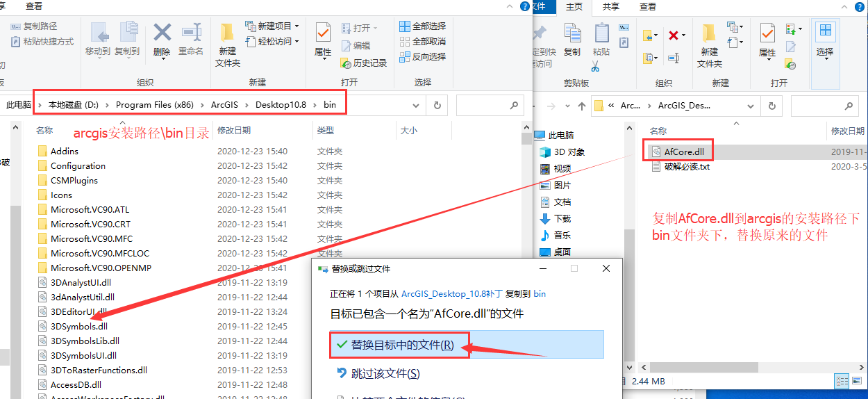The width and height of the screenshot is (868, 399).
Task: Click the bin link in replace dialog
Action: (x=540, y=294)
